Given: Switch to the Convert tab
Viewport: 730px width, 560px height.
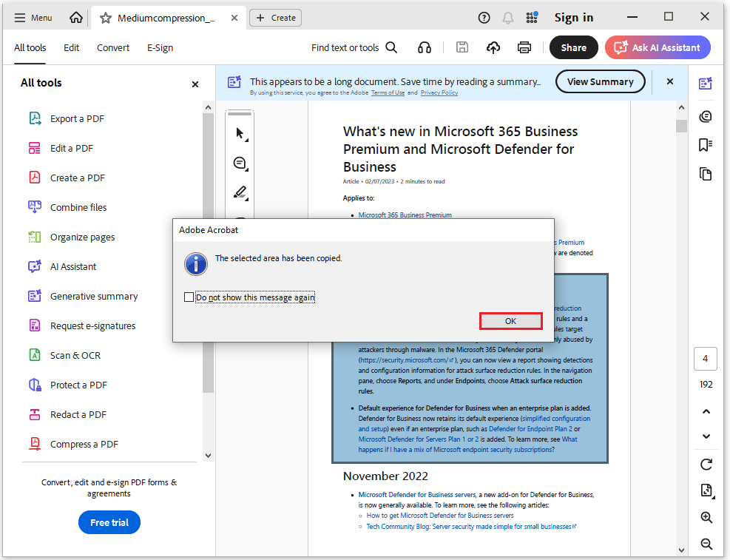Looking at the screenshot, I should tap(113, 47).
